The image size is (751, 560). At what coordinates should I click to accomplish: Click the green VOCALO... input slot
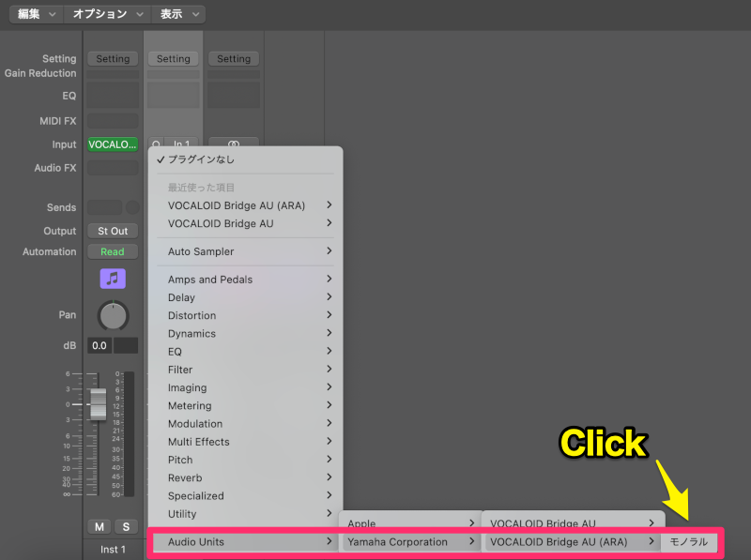coord(113,144)
